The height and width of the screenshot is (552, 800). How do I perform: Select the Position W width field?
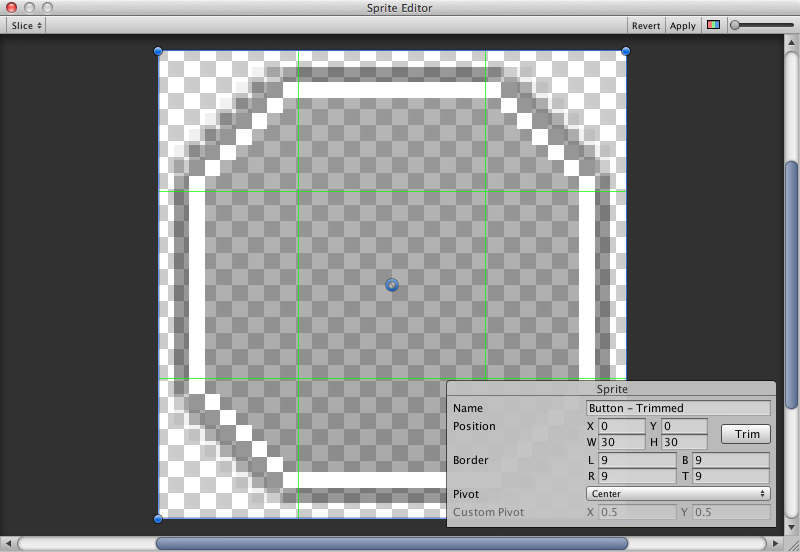pyautogui.click(x=621, y=442)
